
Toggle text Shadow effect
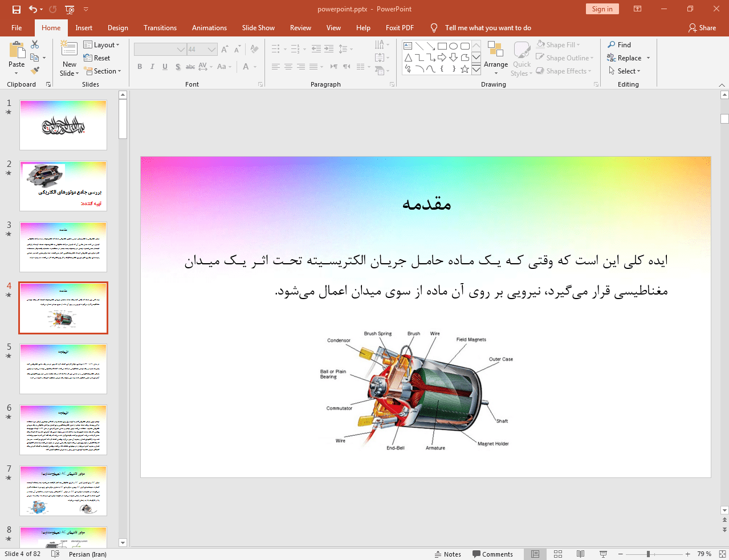tap(178, 67)
